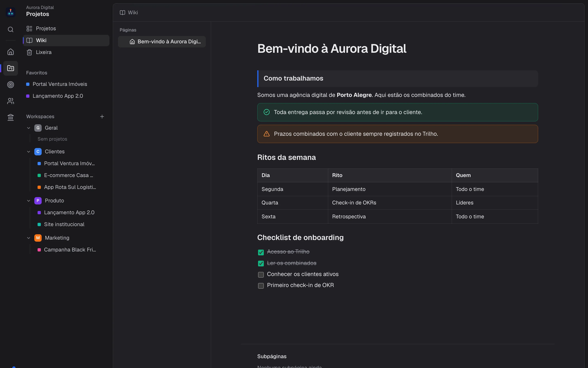Check Conhecer os clientes ativos
588x368 pixels.
[261, 275]
